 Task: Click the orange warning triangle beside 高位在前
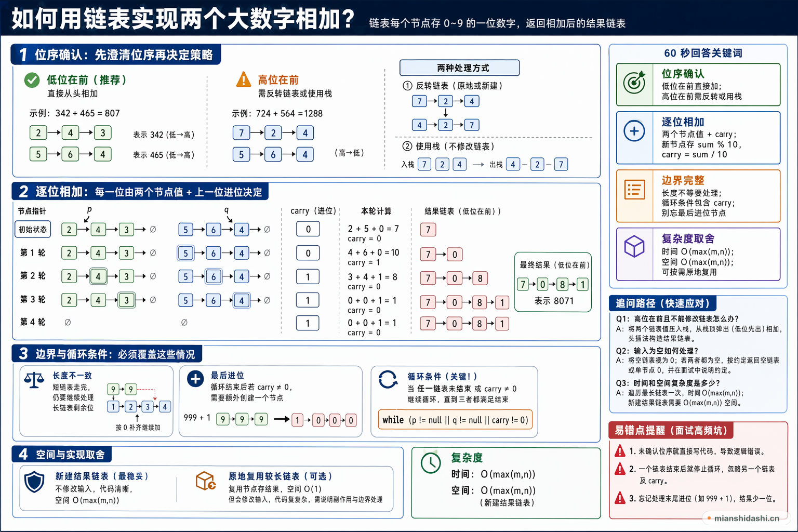click(244, 79)
